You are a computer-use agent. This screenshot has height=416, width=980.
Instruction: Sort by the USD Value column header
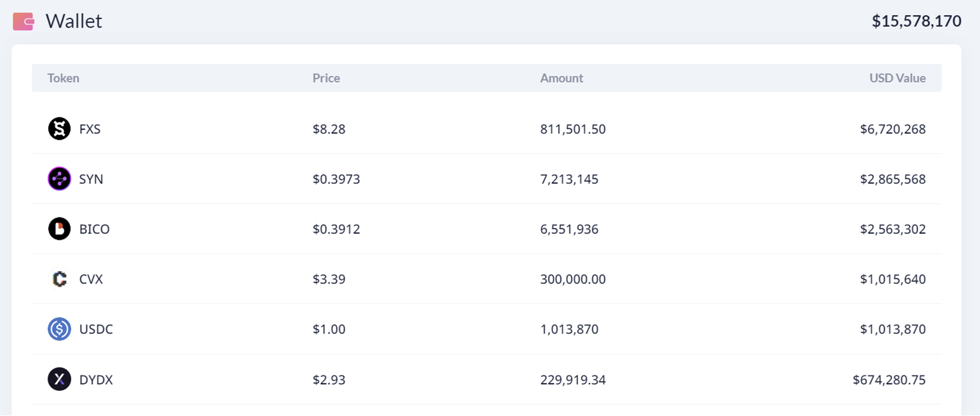click(x=897, y=78)
